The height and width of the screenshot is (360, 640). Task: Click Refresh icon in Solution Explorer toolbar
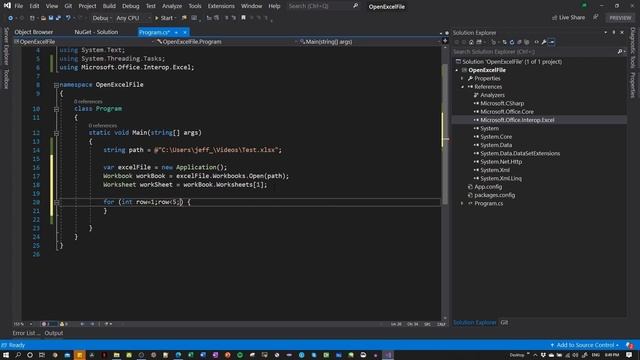(512, 42)
